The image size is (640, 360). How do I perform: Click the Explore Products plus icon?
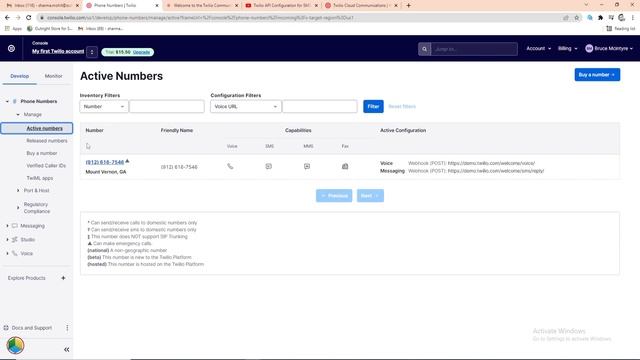[x=63, y=278]
